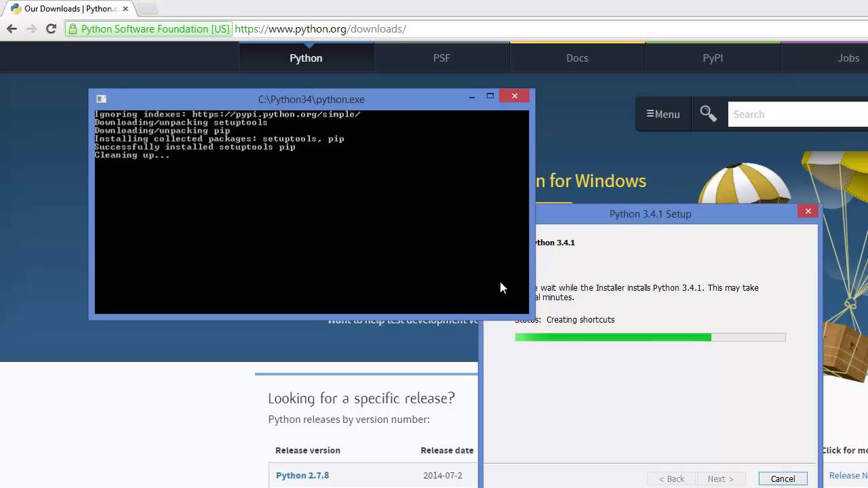Click 'Successfully installed setuptools pip' console line

[x=195, y=146]
